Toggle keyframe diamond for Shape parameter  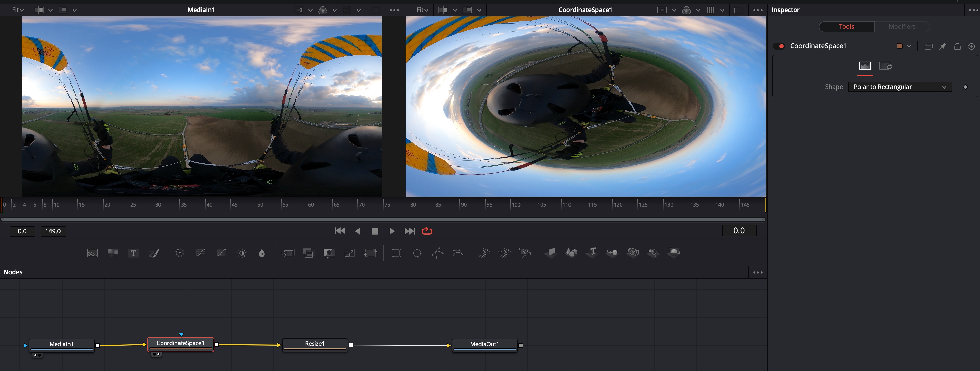(x=965, y=87)
